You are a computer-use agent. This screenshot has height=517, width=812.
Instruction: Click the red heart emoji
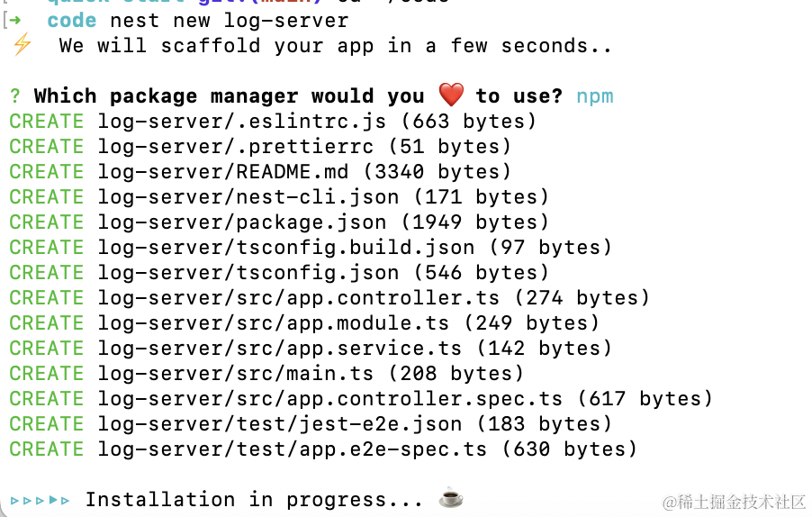click(x=450, y=95)
